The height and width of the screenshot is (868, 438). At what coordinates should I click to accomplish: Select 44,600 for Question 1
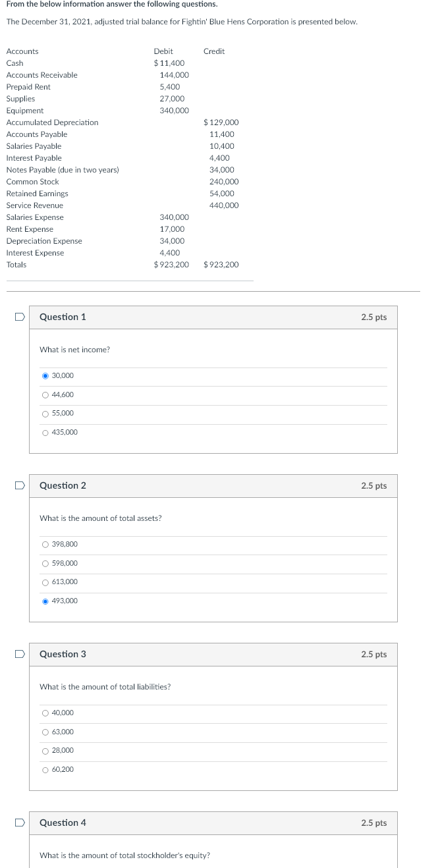(45, 394)
